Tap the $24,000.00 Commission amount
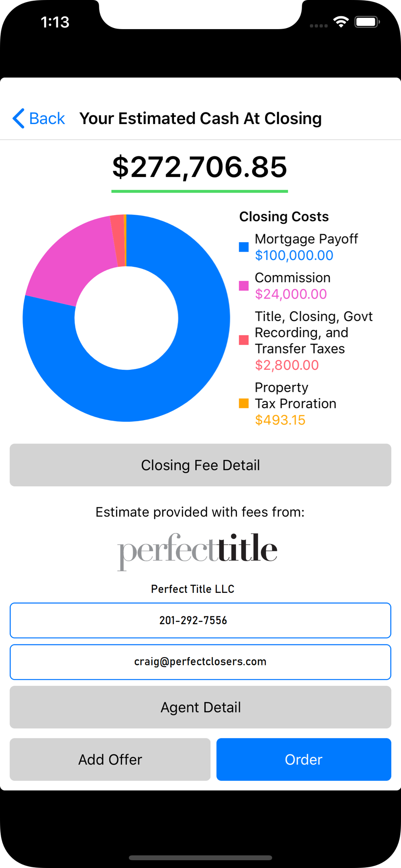 [291, 294]
